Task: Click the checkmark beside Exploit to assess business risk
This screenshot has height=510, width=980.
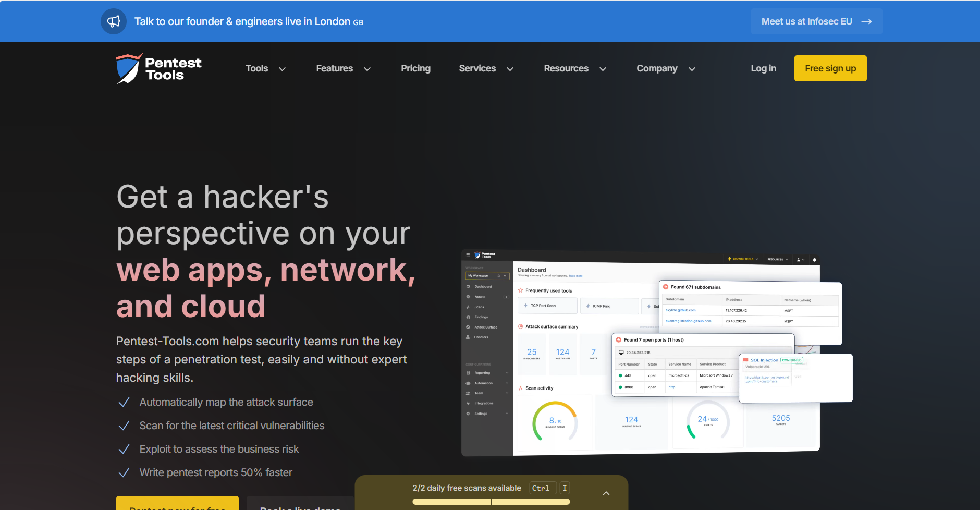Action: coord(124,450)
